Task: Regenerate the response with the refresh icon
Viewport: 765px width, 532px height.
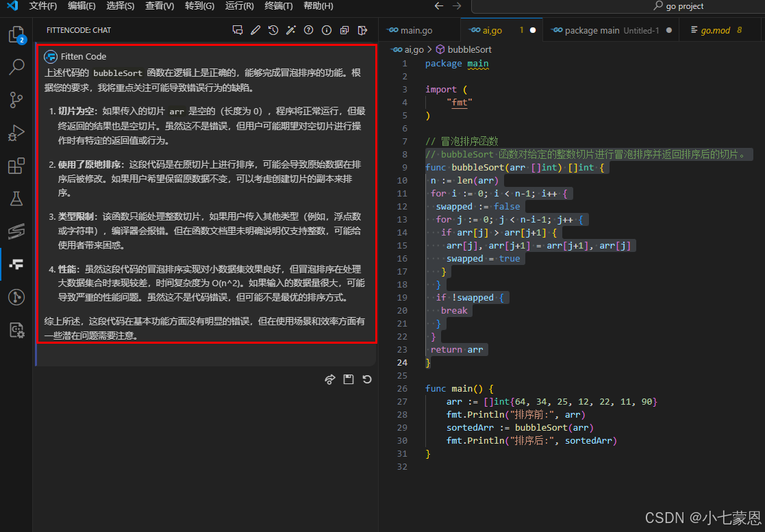Action: click(x=367, y=379)
